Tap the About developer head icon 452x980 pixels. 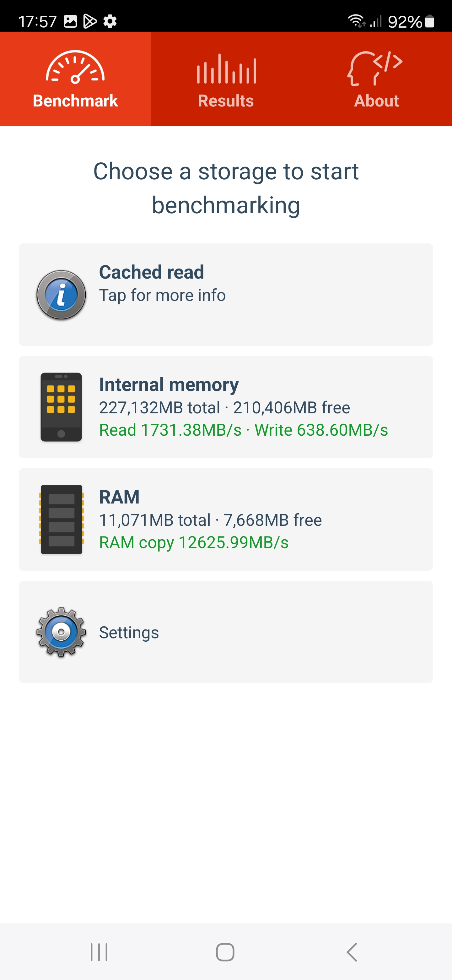[x=375, y=68]
